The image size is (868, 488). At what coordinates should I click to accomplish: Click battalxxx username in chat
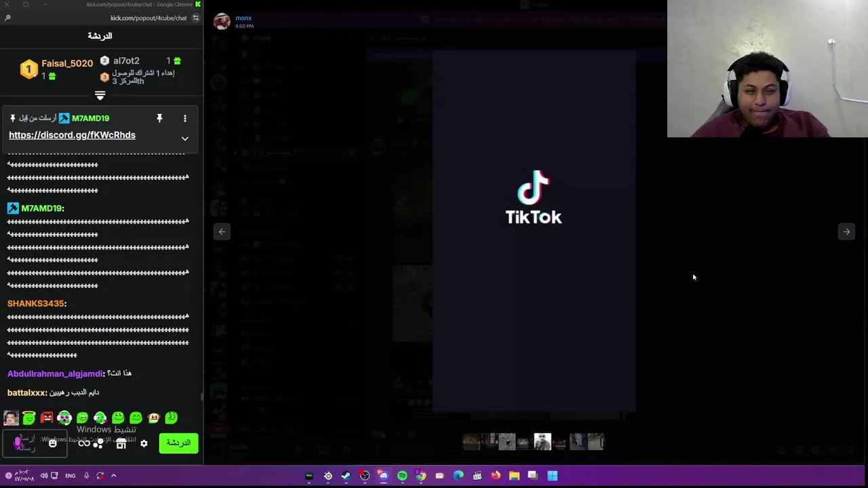(x=27, y=392)
